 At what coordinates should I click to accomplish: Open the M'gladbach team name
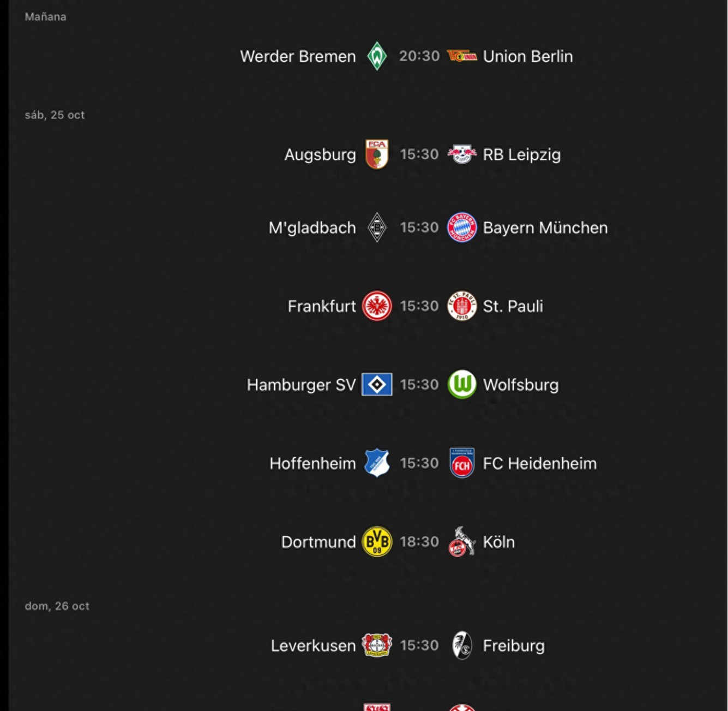312,228
